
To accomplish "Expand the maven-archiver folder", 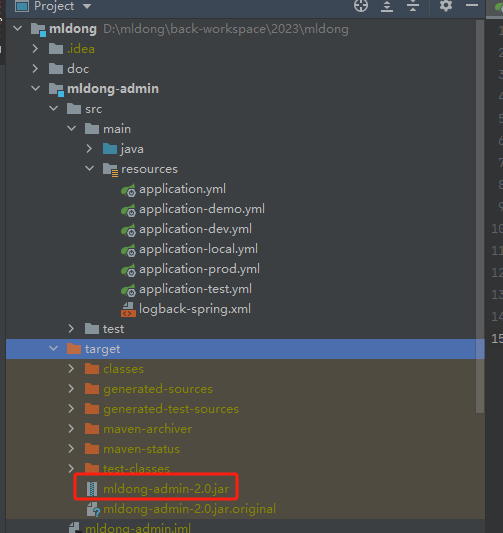I will click(71, 429).
